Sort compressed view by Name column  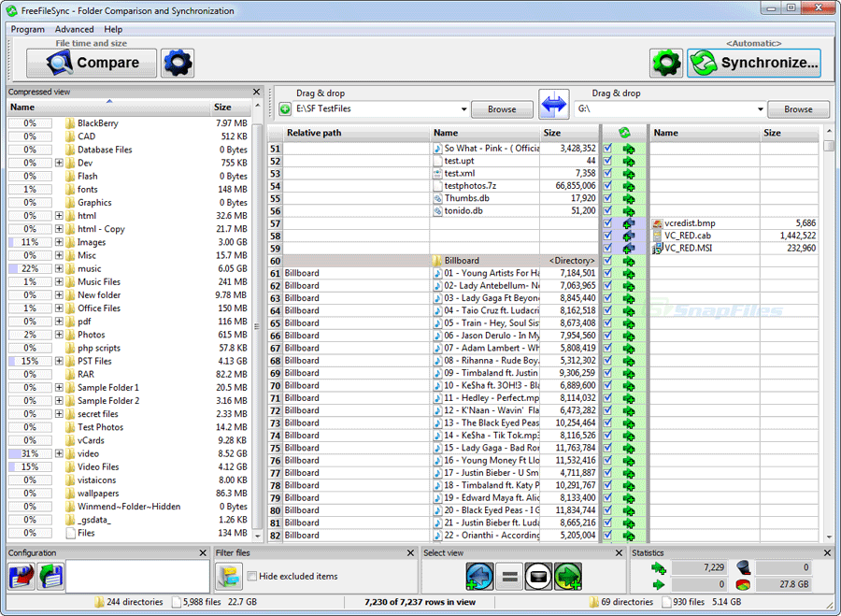pos(109,107)
